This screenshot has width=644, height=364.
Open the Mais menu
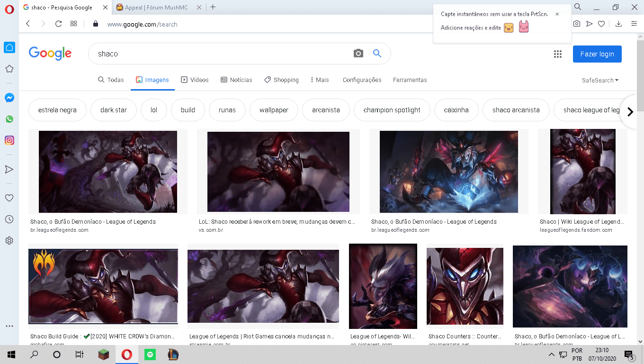tap(320, 80)
